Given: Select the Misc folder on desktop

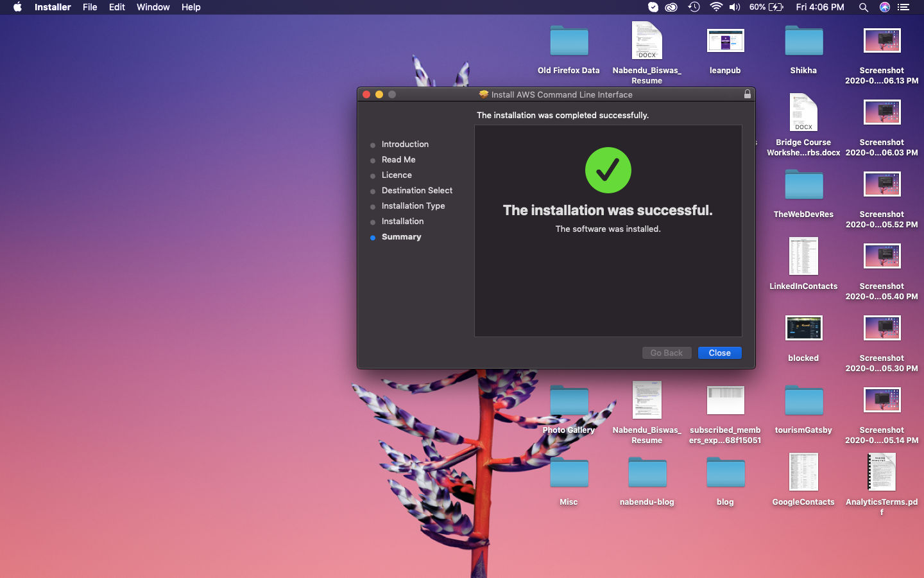Looking at the screenshot, I should tap(569, 473).
